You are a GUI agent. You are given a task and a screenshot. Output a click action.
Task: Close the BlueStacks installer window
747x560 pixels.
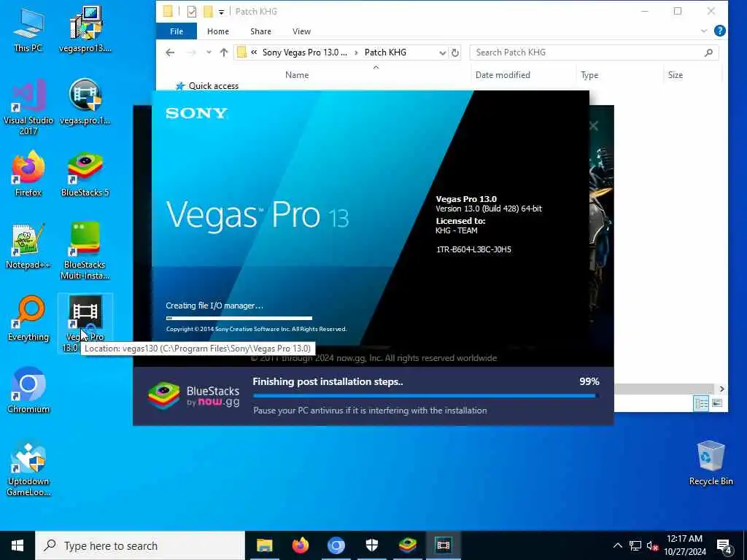pyautogui.click(x=594, y=125)
